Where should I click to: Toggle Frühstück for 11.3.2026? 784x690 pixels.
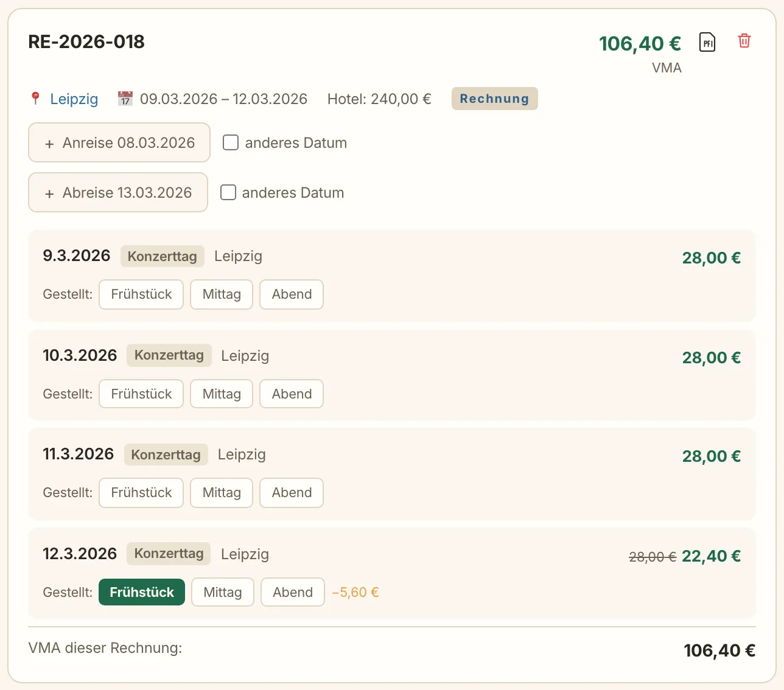(141, 493)
